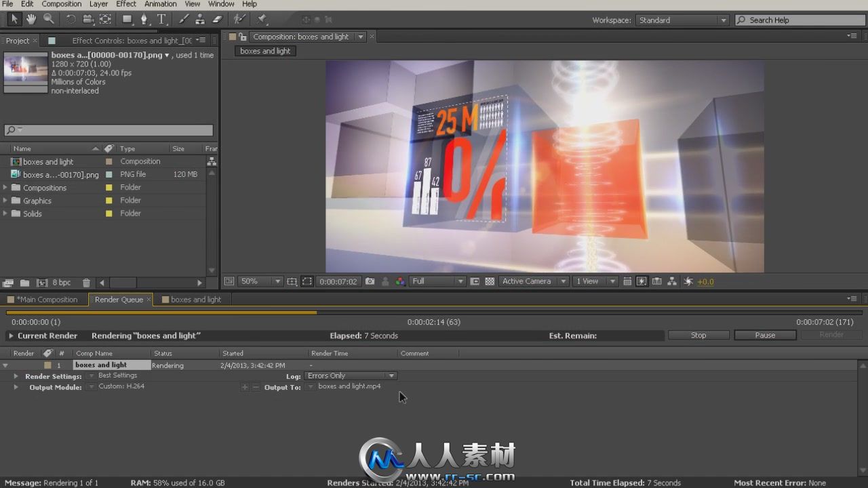
Task: Open the Animation menu
Action: pyautogui.click(x=160, y=4)
